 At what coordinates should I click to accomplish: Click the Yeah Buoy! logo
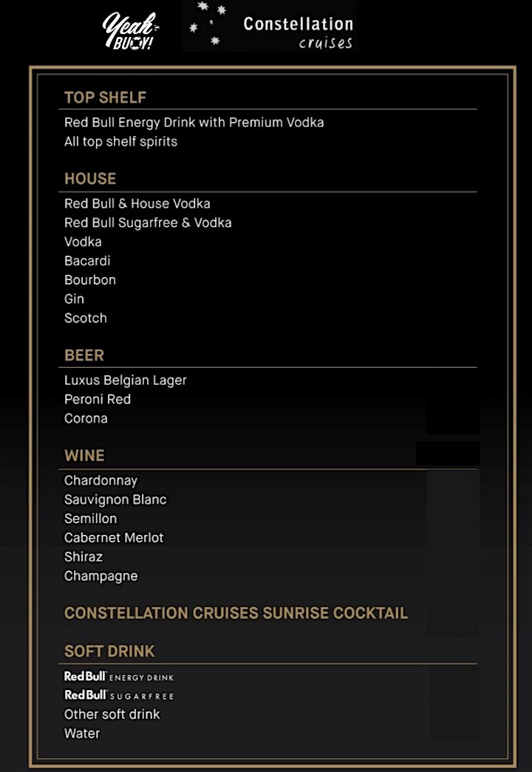tap(130, 31)
